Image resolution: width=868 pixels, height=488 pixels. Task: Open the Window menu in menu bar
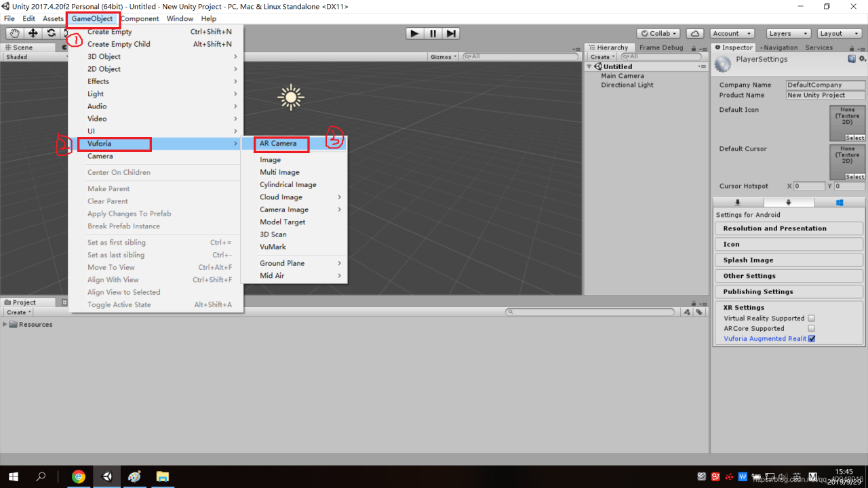[180, 19]
